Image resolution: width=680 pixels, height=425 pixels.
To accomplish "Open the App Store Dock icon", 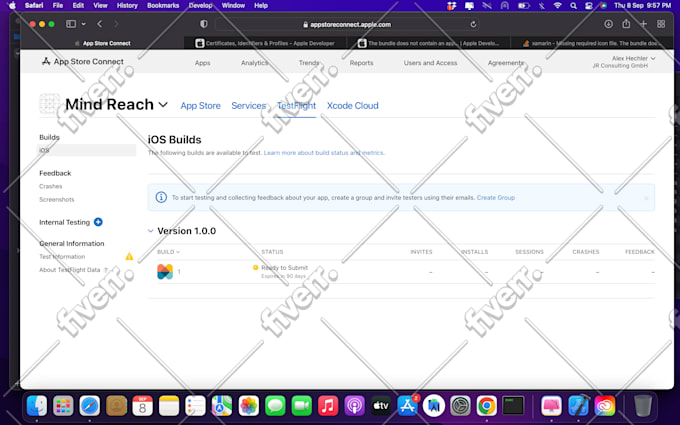I will 408,406.
